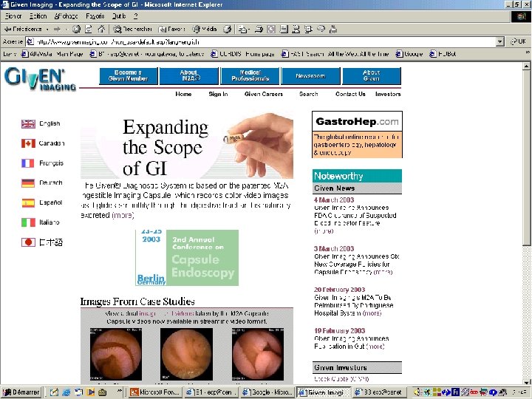This screenshot has height=399, width=532.
Task: Click the Démarrer start button
Action: tap(21, 392)
